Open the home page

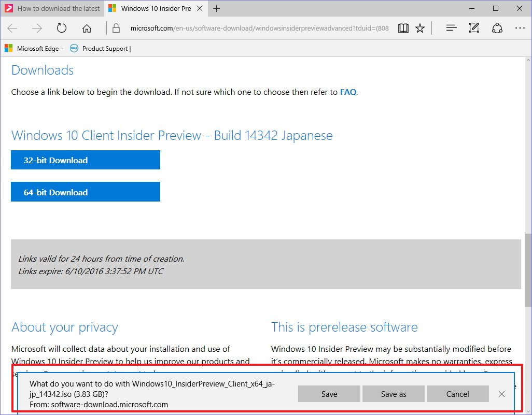87,28
